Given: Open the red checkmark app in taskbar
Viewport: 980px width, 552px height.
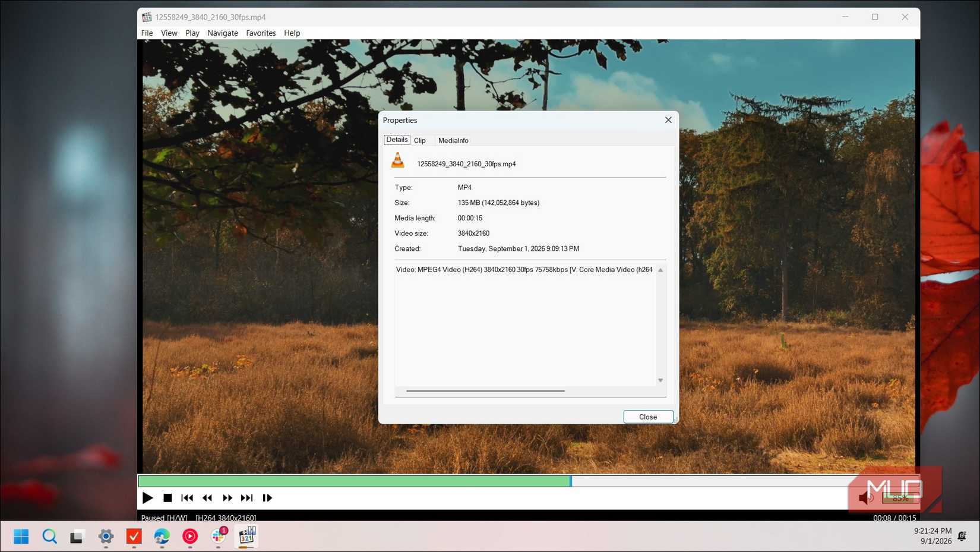Looking at the screenshot, I should (x=134, y=537).
